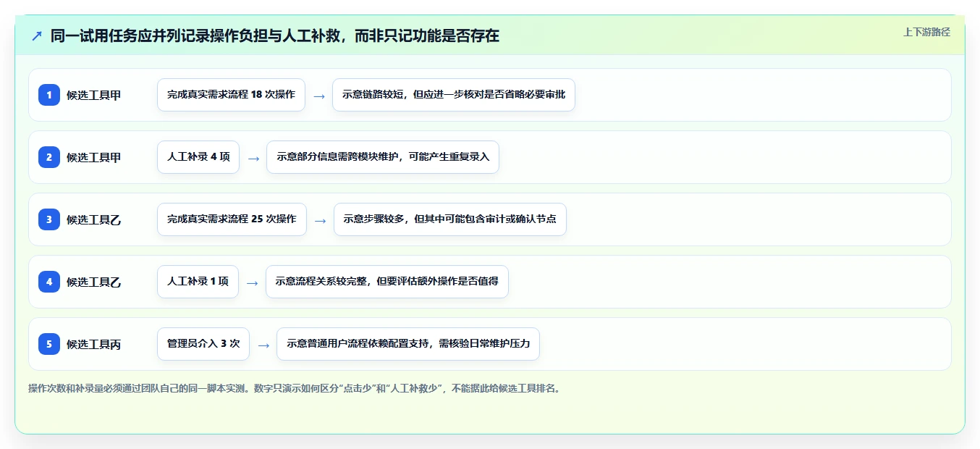Click 候选工具乙 label in row 3
The height and width of the screenshot is (449, 980).
94,219
